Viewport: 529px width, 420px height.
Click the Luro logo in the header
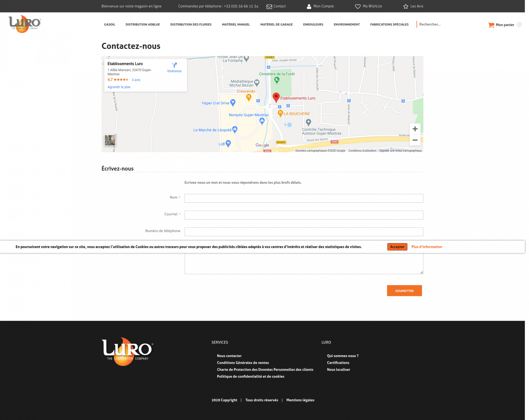[25, 24]
